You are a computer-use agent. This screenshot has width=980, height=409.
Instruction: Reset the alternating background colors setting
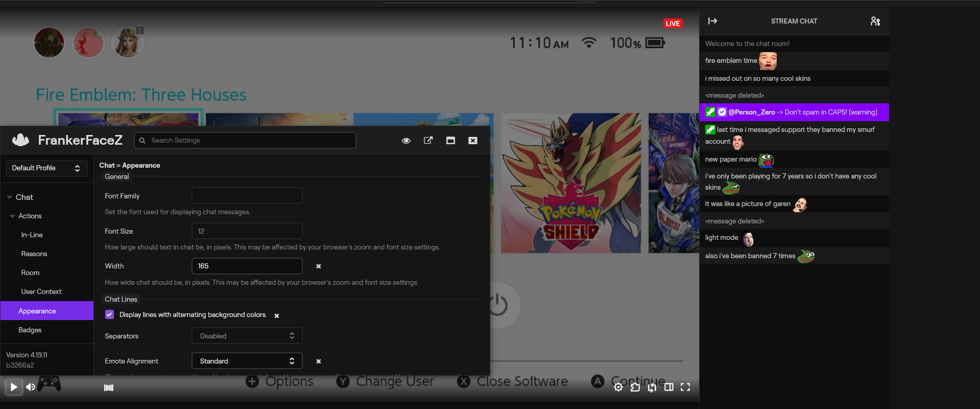(277, 316)
